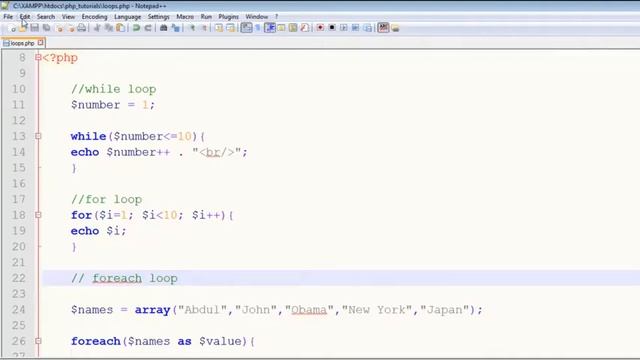
Task: Click the Paste toolbar icon
Action: tap(120, 28)
